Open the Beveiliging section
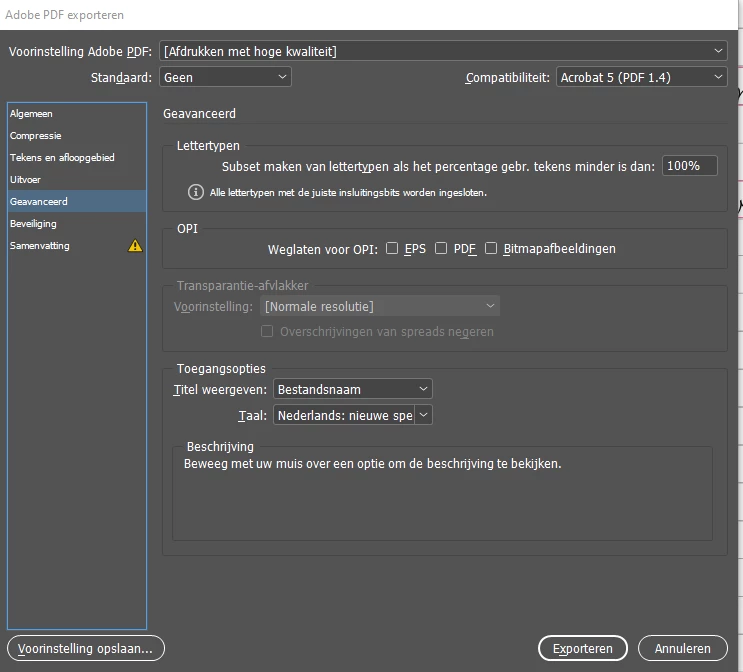Image resolution: width=743 pixels, height=672 pixels. point(77,224)
